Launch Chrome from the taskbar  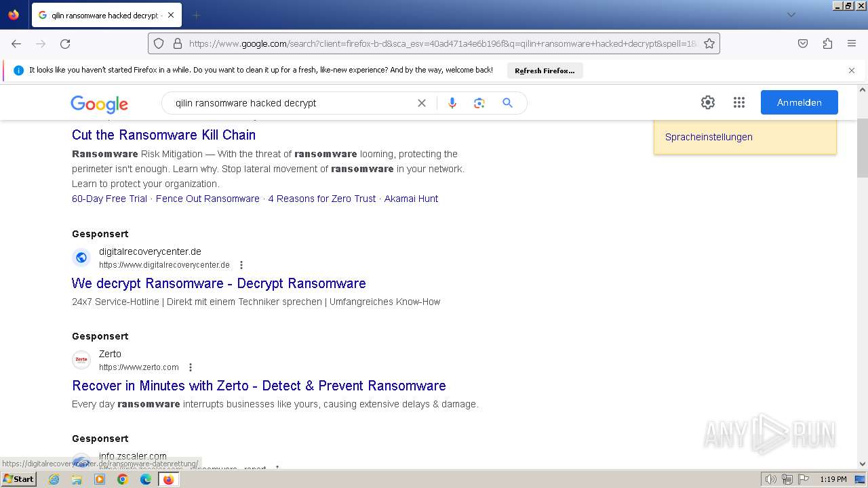(123, 479)
